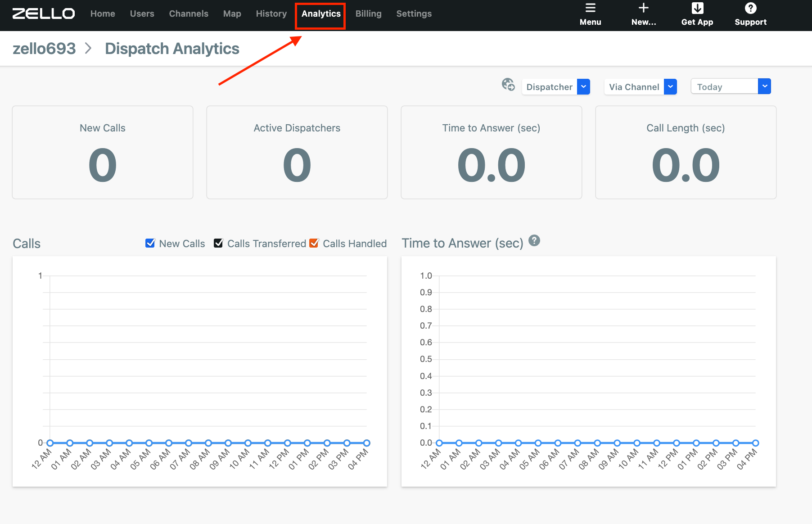This screenshot has width=812, height=524.
Task: Click the '0.5' axis label
Action: (x=426, y=359)
